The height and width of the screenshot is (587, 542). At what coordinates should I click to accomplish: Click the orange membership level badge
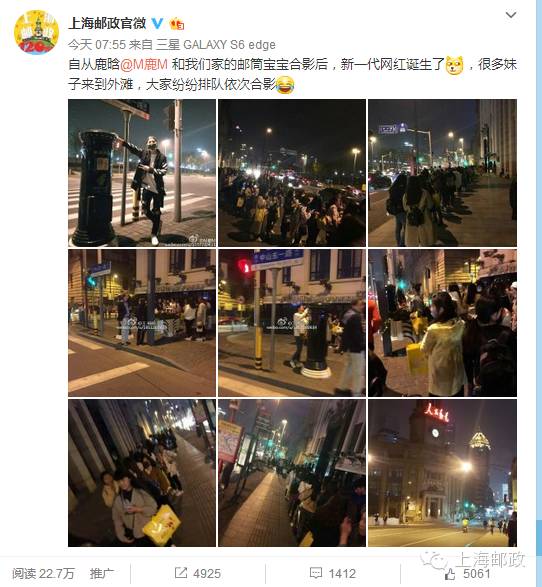click(177, 24)
